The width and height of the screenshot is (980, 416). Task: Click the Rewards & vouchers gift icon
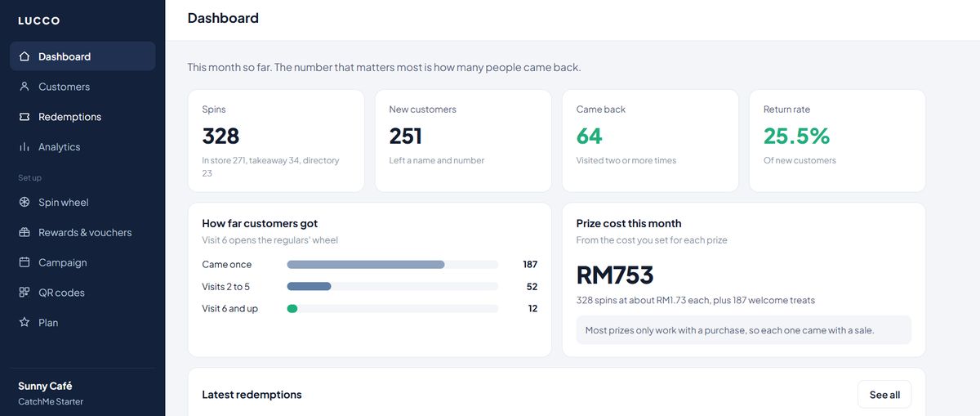(x=24, y=233)
